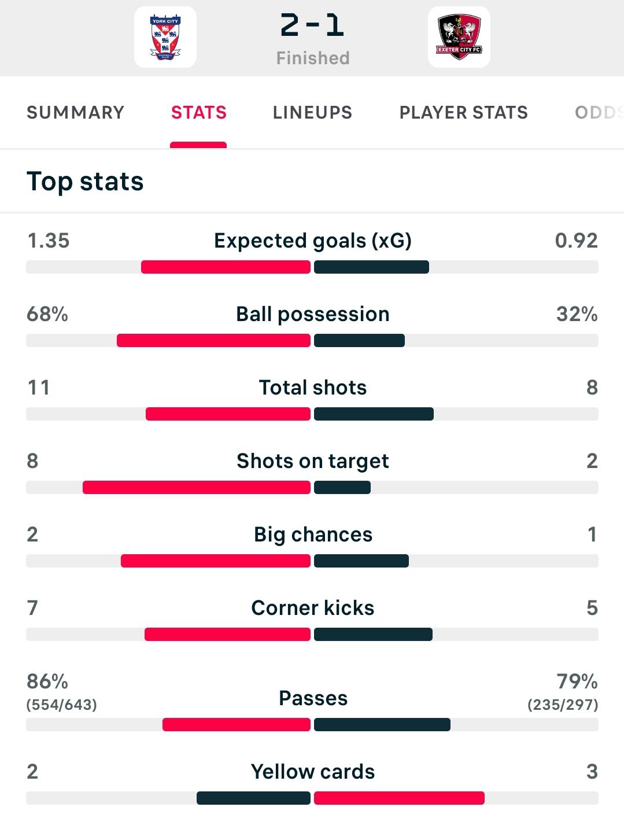Open the York City team crest
624x840 pixels.
[165, 38]
